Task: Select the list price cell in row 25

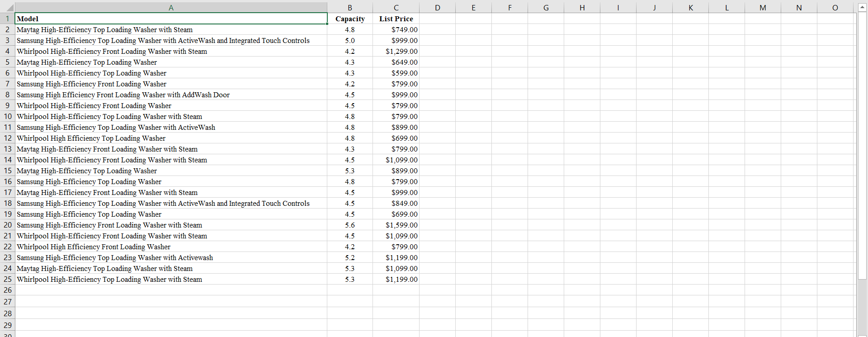Action: 396,279
